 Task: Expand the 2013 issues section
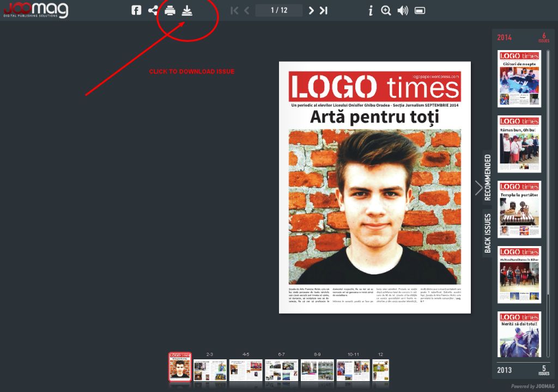coord(522,370)
